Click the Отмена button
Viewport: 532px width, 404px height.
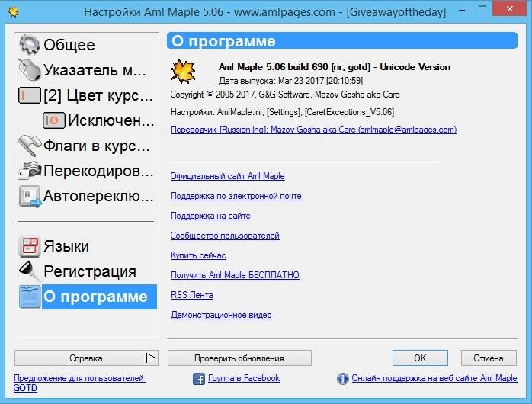489,358
